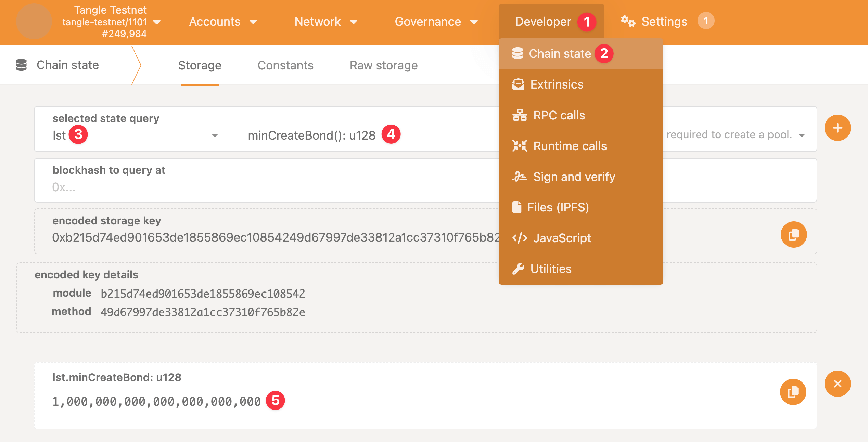Open the Utilities tool
Viewport: 868px width, 442px height.
[x=550, y=269]
